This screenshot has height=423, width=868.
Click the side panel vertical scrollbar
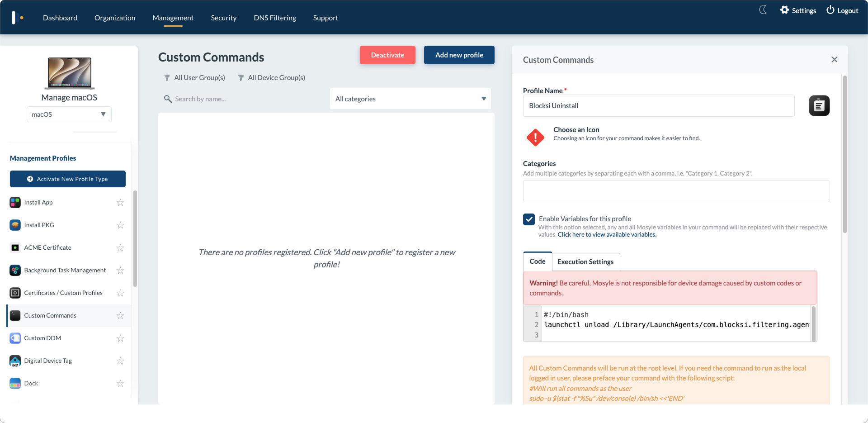coord(844,154)
